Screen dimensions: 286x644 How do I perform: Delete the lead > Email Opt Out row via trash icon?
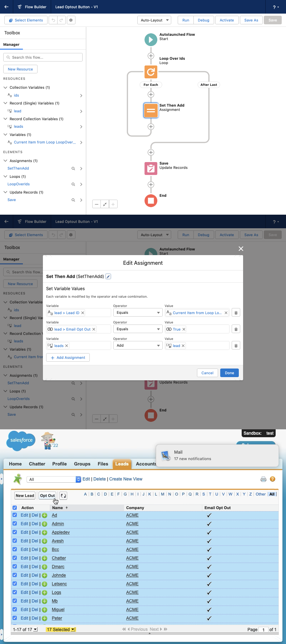pyautogui.click(x=236, y=329)
